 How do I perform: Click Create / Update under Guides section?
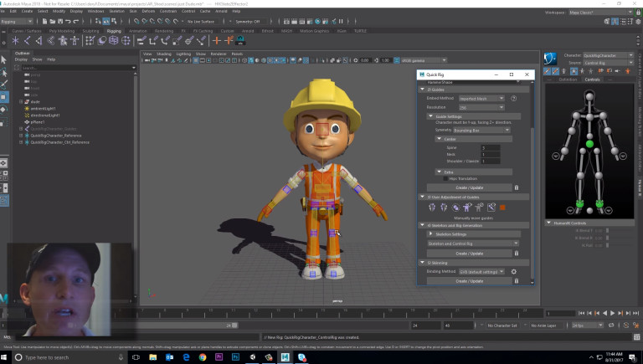470,187
